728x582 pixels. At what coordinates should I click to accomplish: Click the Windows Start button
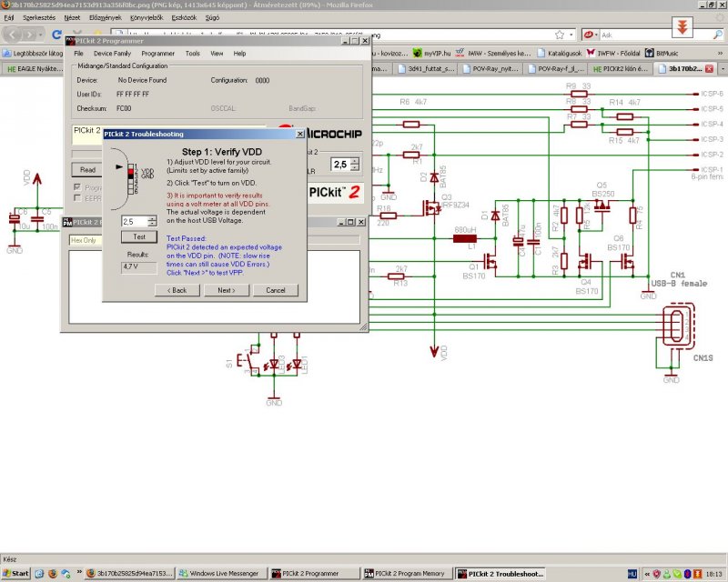(x=15, y=574)
